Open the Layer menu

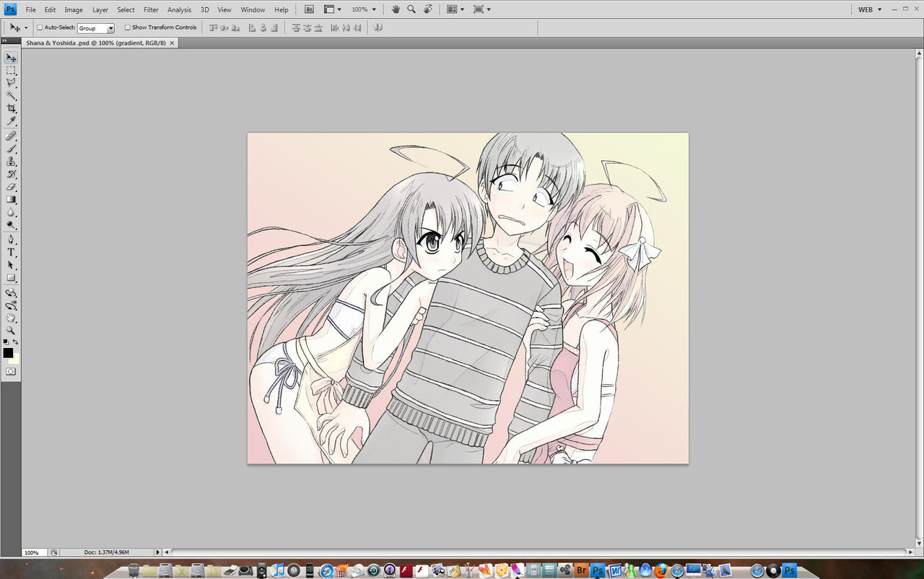(100, 9)
